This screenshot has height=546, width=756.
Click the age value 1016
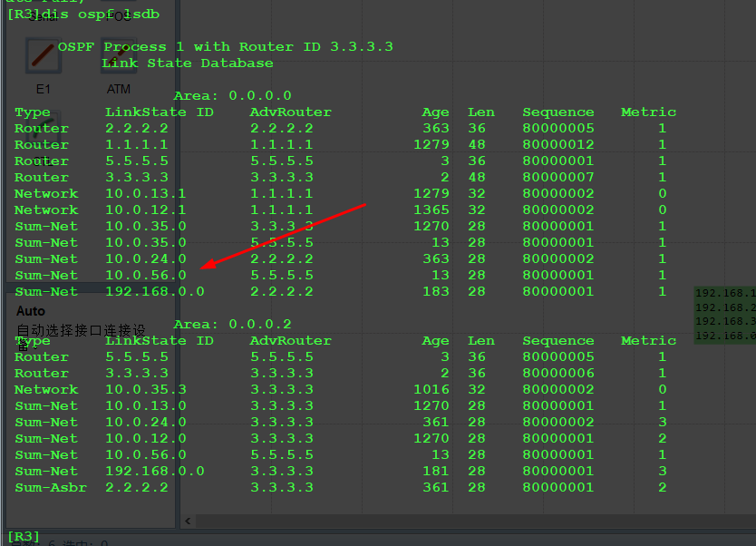431,389
